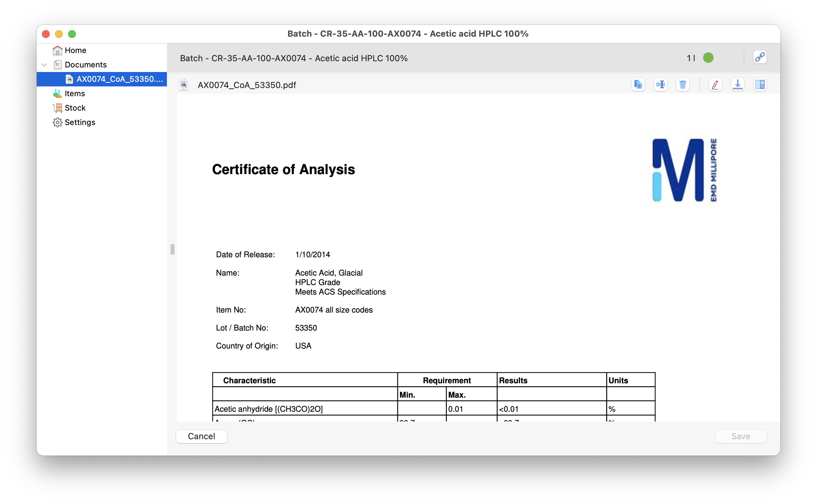The height and width of the screenshot is (504, 817).
Task: Click the Stock cart icon
Action: pyautogui.click(x=57, y=108)
